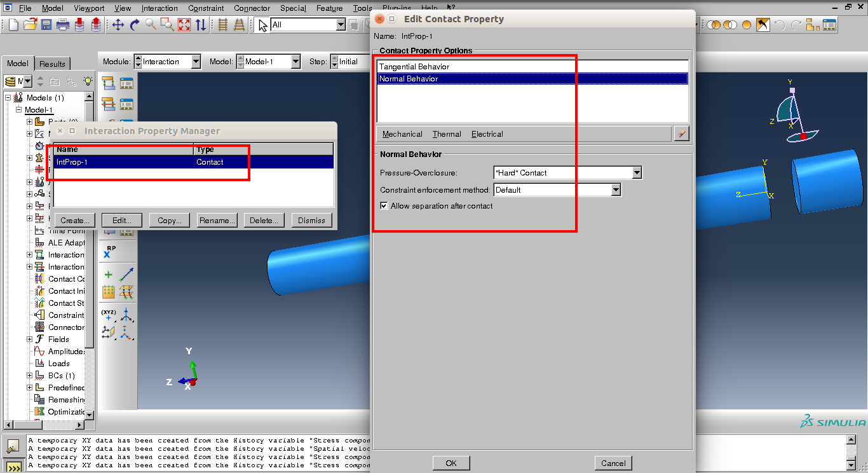Click the Print icon in the toolbar
This screenshot has height=473, width=868.
pos(63,25)
